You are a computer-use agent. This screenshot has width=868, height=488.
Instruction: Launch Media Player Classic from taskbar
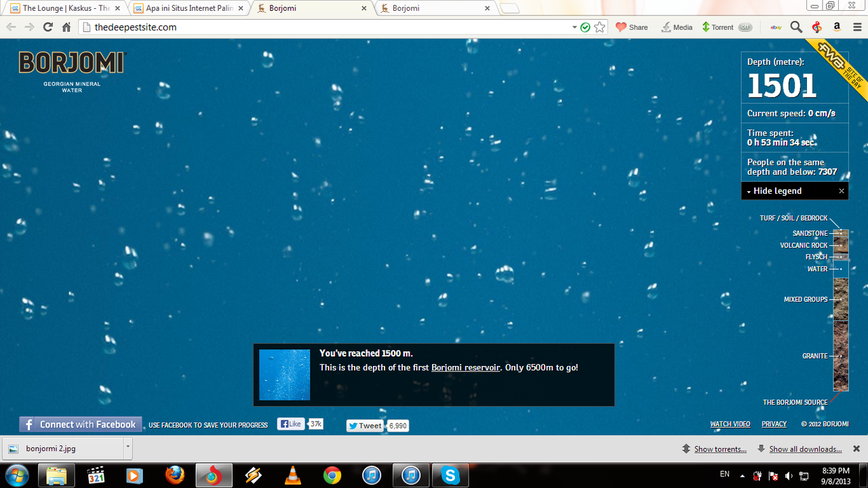point(96,475)
